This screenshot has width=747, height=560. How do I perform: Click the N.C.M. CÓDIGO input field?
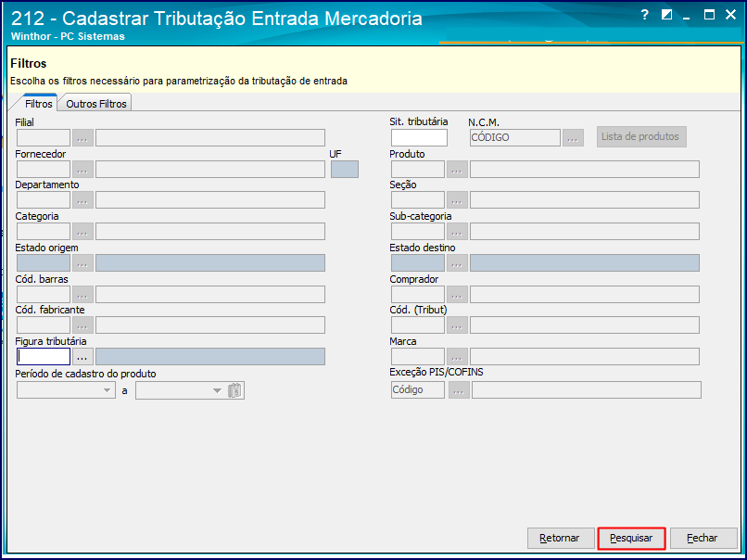(x=515, y=138)
